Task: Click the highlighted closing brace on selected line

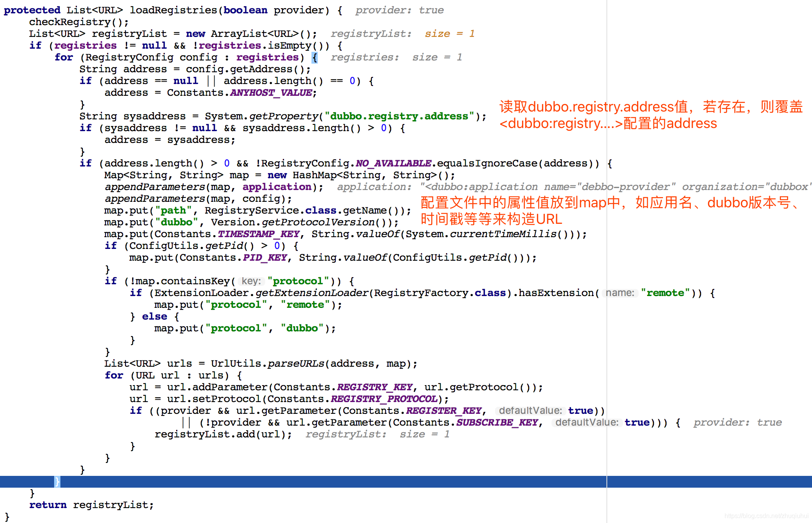Action: tap(57, 481)
